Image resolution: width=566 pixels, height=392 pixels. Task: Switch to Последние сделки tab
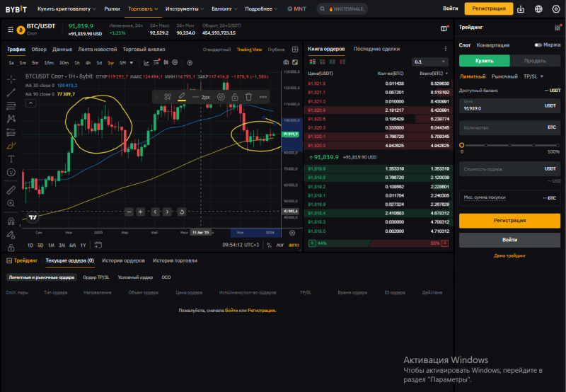click(376, 49)
